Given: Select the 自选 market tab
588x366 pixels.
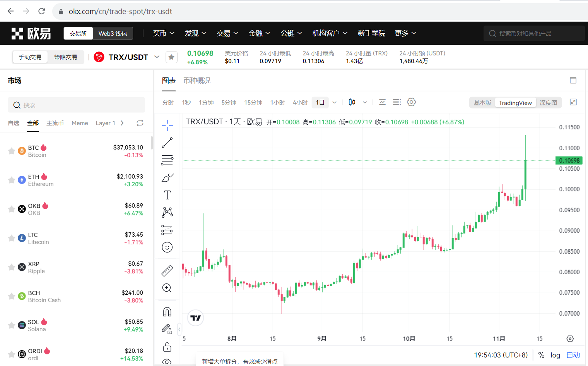Looking at the screenshot, I should click(x=14, y=123).
